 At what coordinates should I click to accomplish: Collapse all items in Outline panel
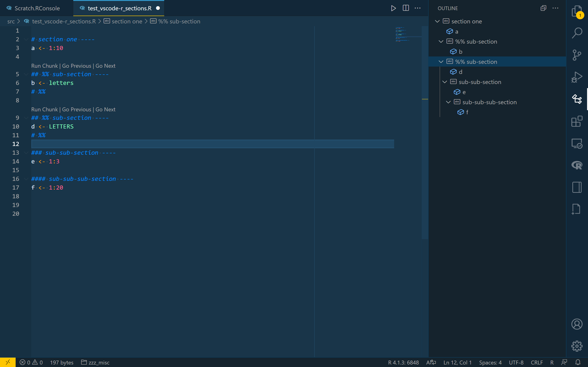tap(543, 8)
